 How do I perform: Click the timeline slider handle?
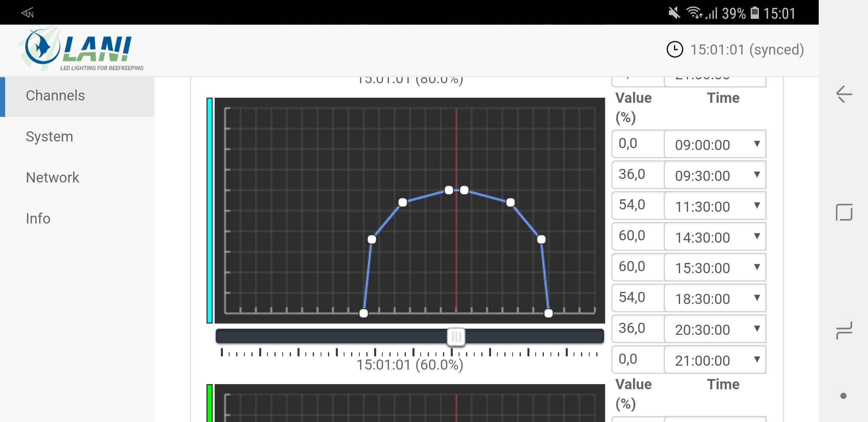456,336
